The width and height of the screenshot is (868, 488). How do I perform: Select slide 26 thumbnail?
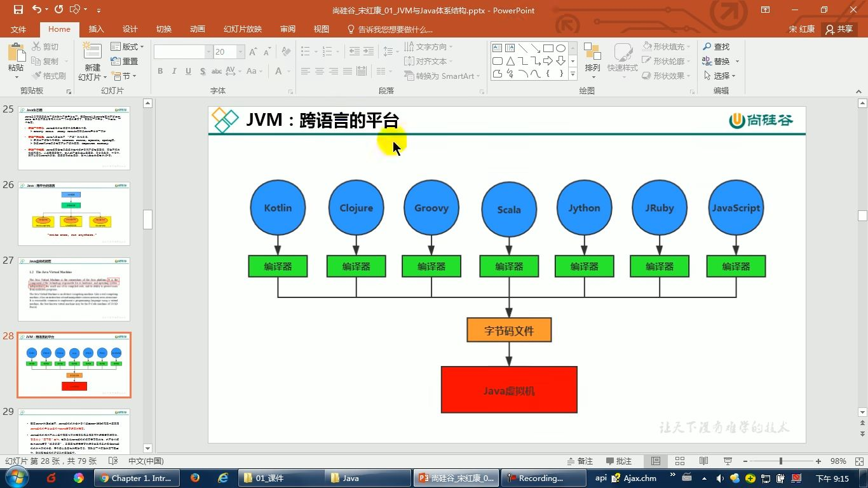[x=74, y=213]
